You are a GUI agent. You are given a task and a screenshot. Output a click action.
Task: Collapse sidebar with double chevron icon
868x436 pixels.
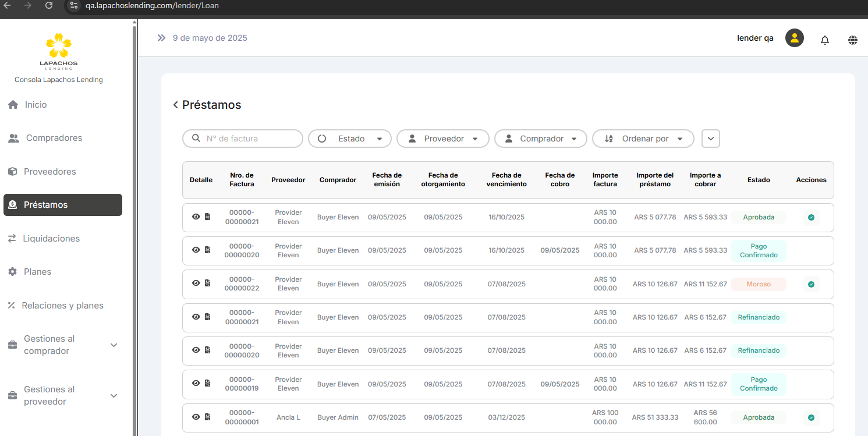click(161, 38)
